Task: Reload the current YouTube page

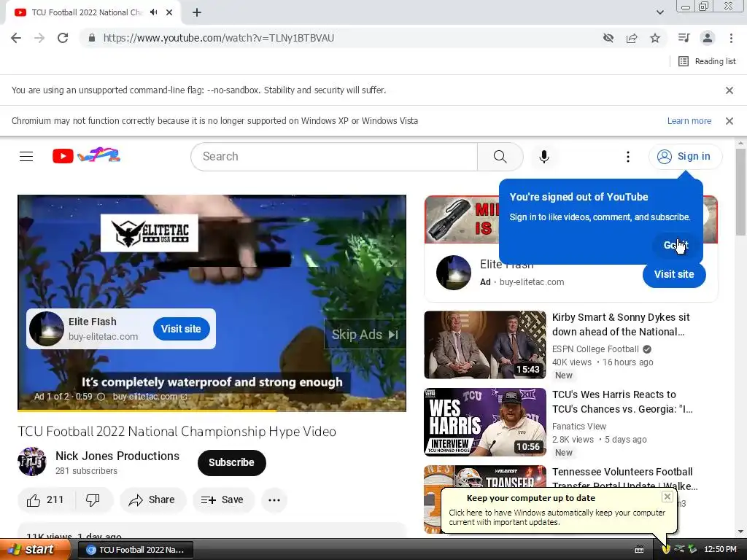Action: coord(63,38)
